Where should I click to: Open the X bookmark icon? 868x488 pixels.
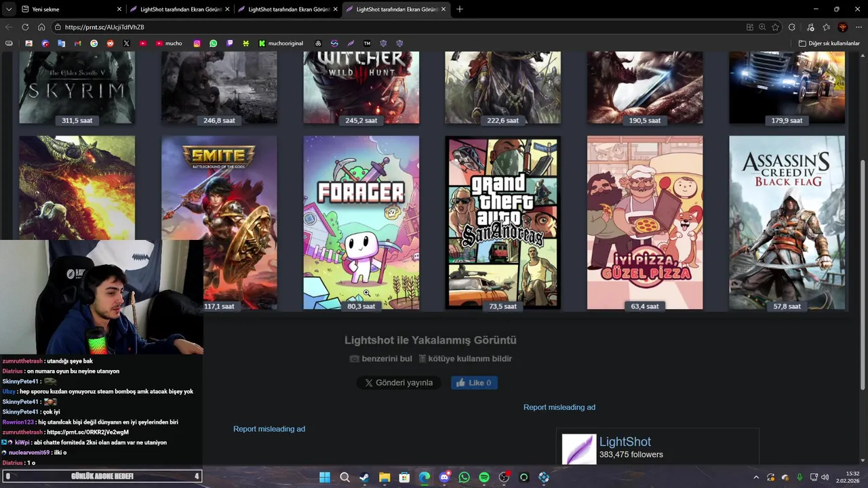126,43
